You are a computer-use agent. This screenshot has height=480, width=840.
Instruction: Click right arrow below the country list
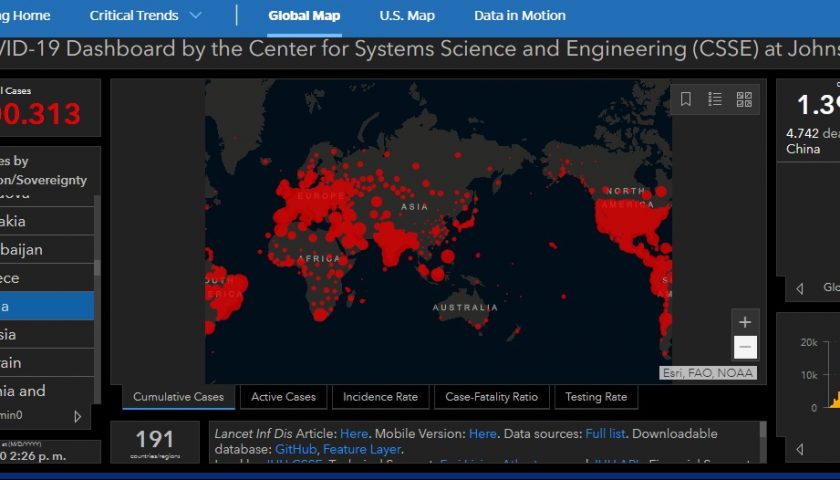pos(78,416)
